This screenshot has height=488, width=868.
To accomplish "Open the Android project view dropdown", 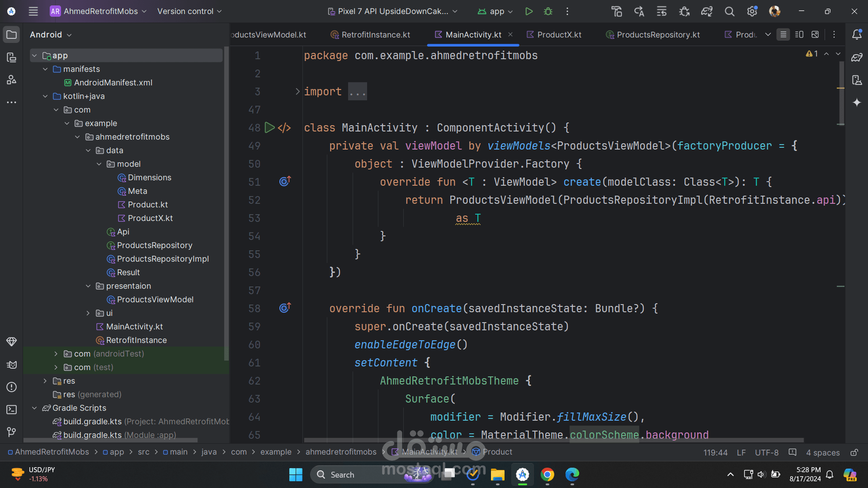I will 51,35.
